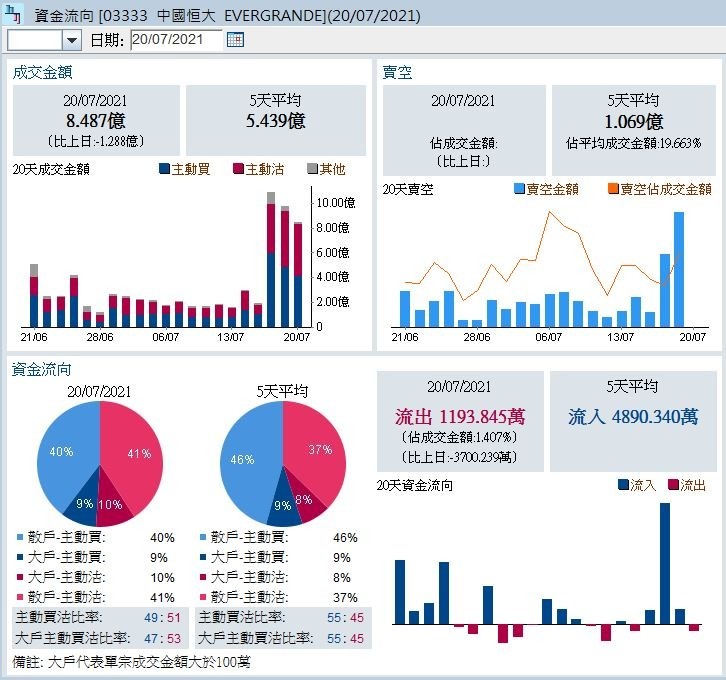The width and height of the screenshot is (726, 680).
Task: Click the 主動沽 legend color square
Action: click(x=238, y=169)
